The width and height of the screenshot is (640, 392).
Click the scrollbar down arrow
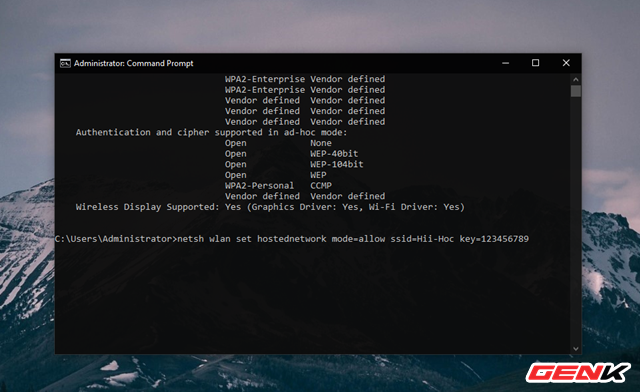click(576, 349)
